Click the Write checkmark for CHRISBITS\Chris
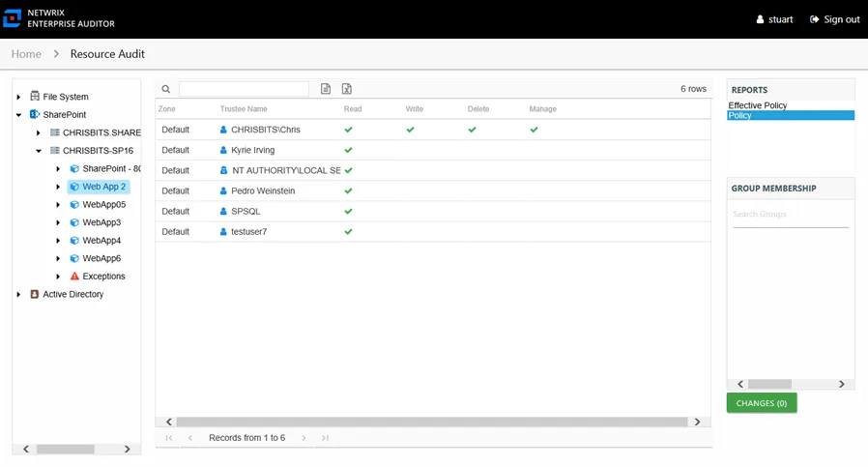Screen dimensions: 868x467 click(410, 130)
